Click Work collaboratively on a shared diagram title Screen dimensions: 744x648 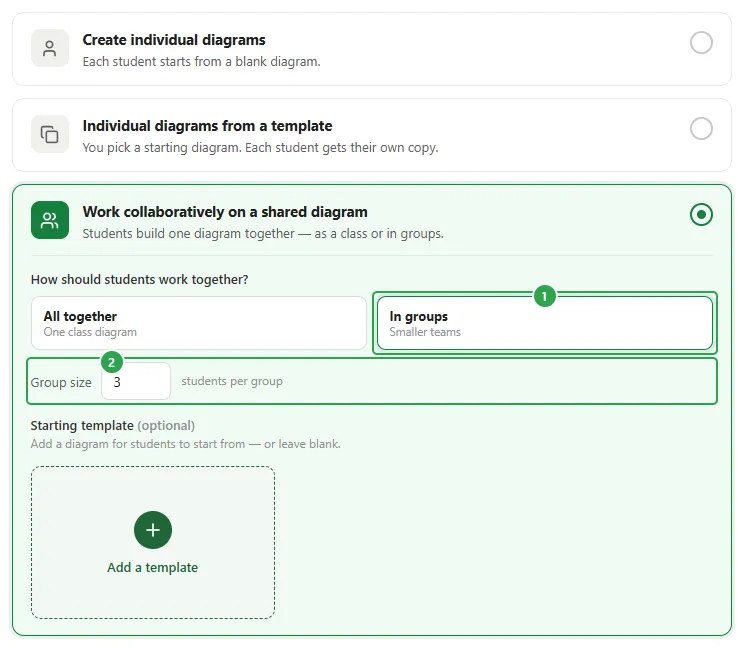point(225,212)
